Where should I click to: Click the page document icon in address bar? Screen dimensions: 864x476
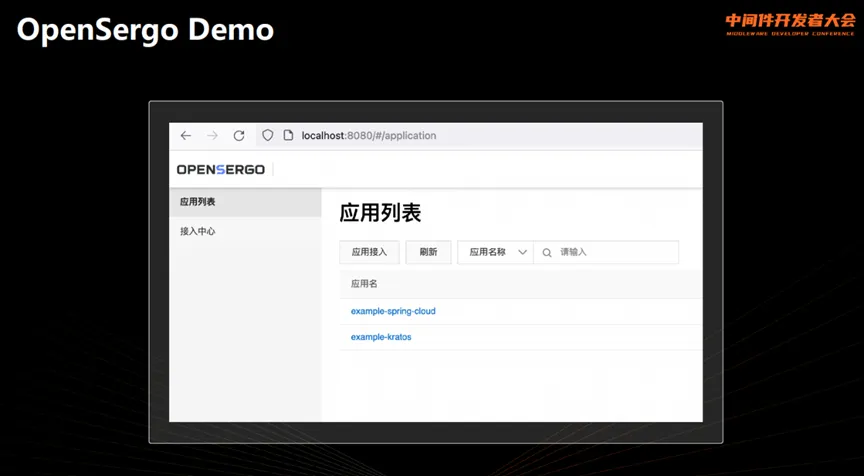[x=288, y=136]
